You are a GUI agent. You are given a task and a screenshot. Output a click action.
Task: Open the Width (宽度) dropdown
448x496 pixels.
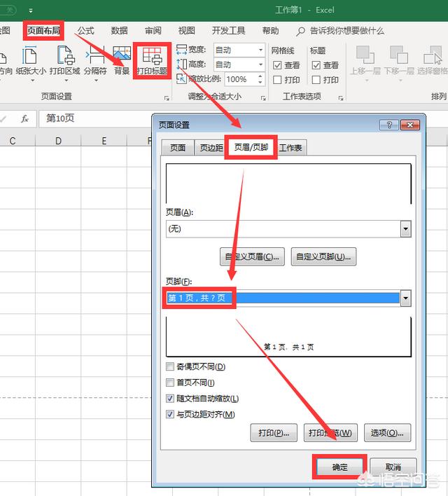point(260,50)
